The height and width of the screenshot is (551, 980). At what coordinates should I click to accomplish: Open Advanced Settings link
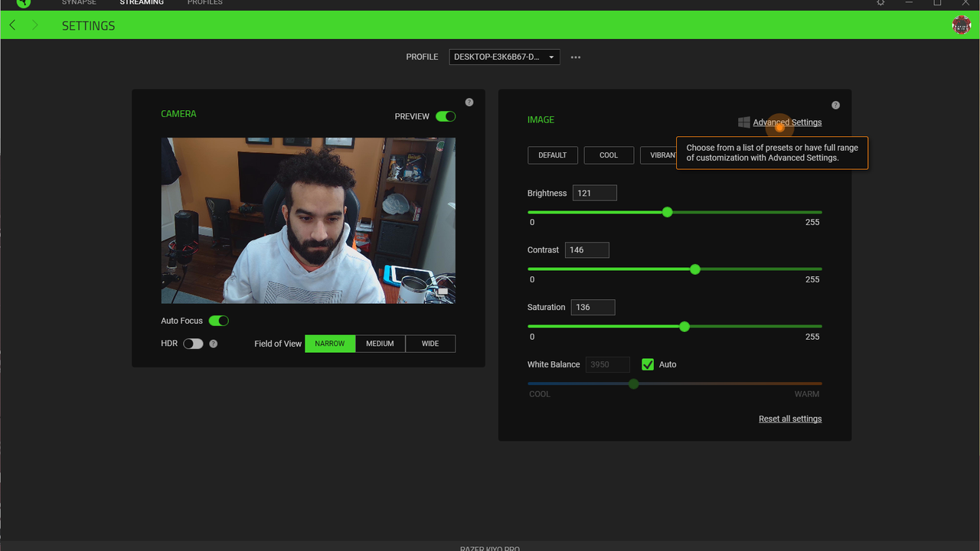[x=787, y=122]
